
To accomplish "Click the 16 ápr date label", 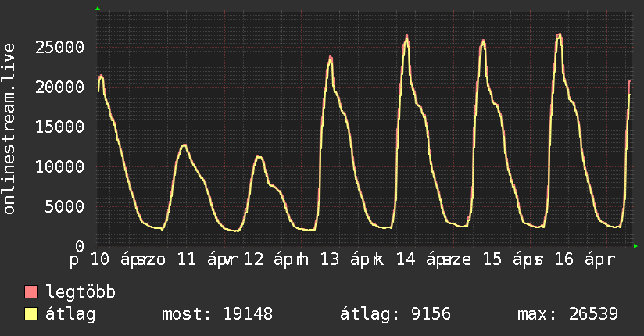I will (x=585, y=259).
